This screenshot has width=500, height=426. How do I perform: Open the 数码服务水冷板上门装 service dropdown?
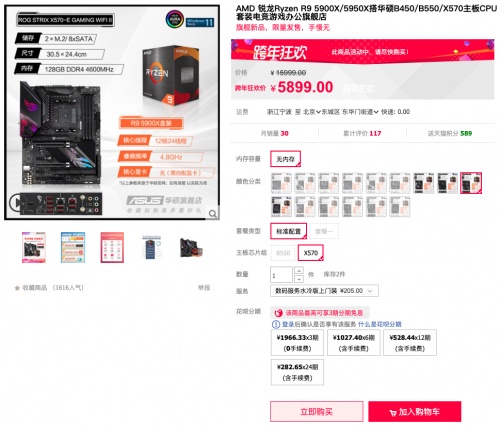(x=324, y=291)
